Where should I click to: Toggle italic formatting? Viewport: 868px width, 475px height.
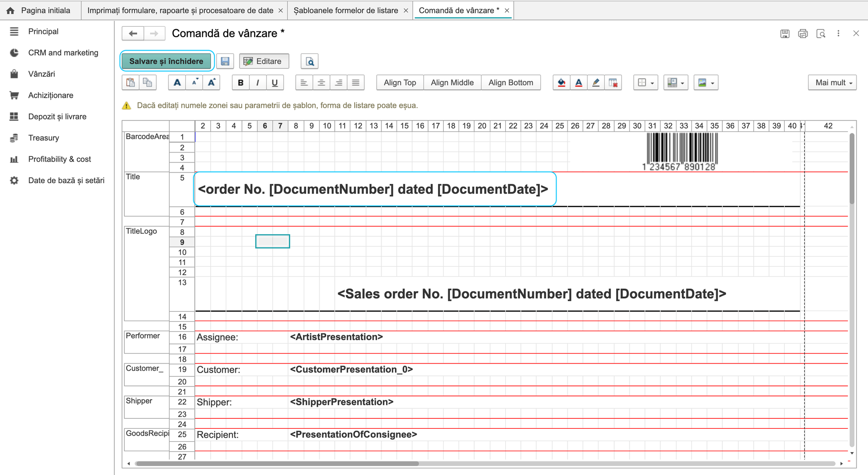[x=258, y=82]
